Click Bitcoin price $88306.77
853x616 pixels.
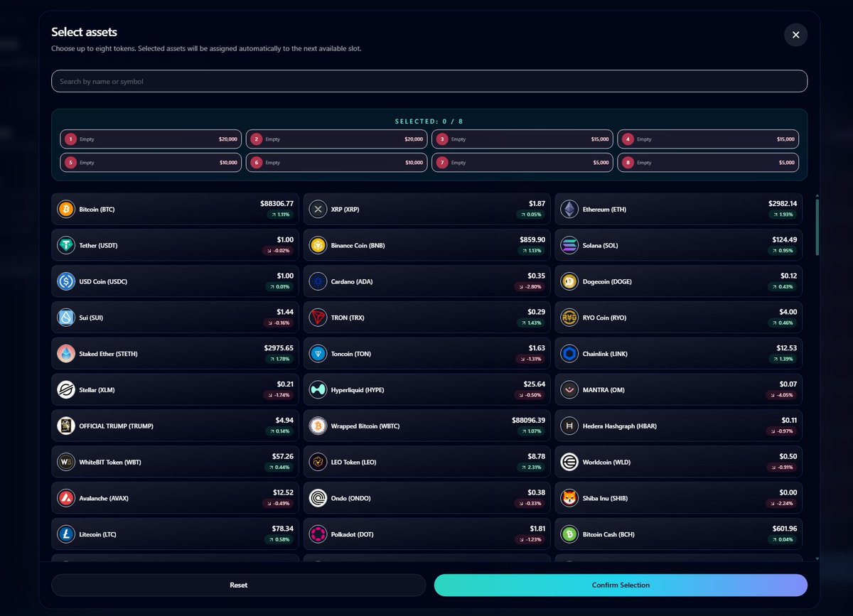tap(277, 203)
